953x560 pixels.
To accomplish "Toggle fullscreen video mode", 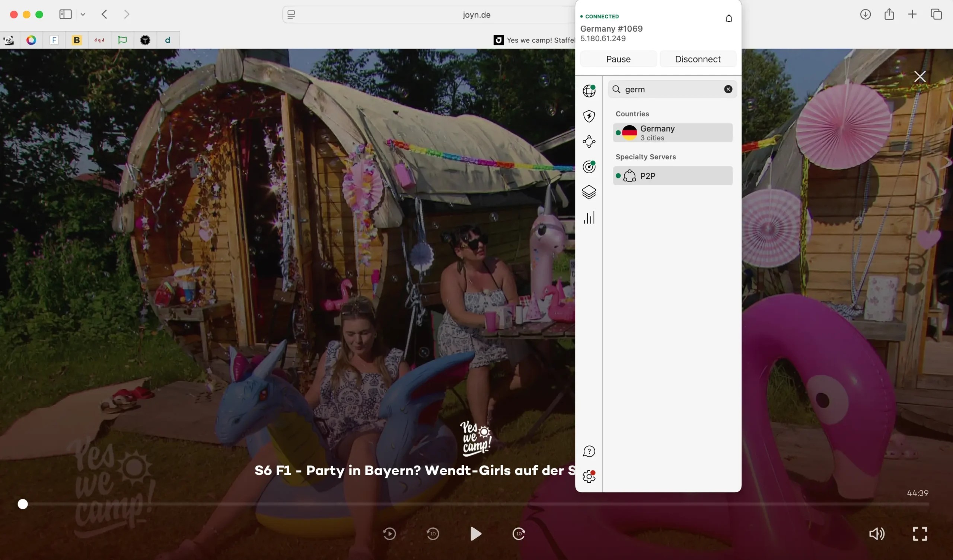I will pyautogui.click(x=920, y=534).
